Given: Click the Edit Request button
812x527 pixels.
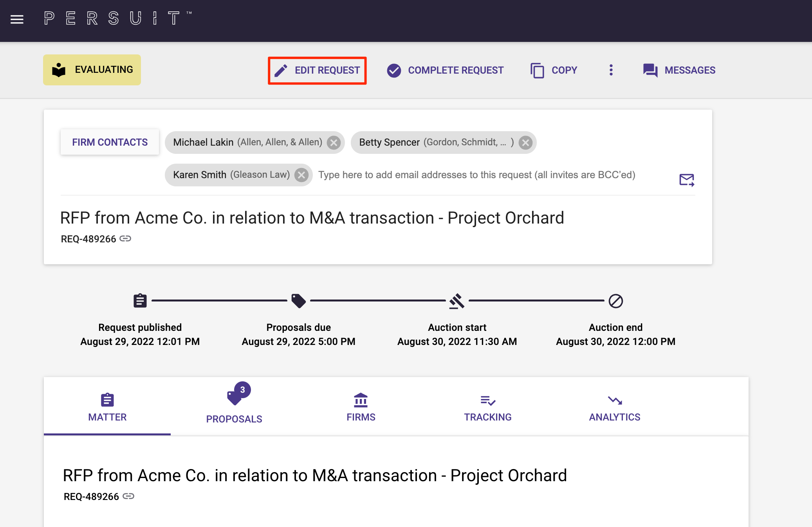Looking at the screenshot, I should coord(317,70).
